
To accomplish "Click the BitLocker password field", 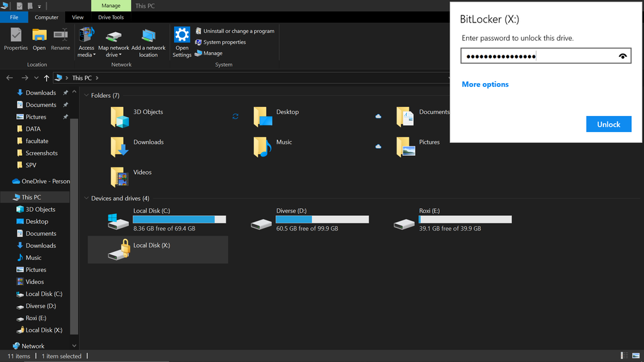I will pos(546,56).
